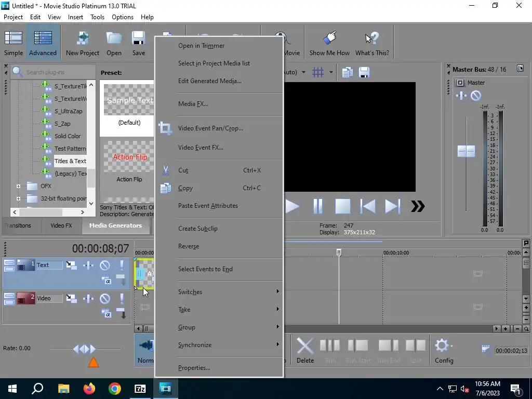This screenshot has height=399, width=532.
Task: Select the Titles & Text plug-in
Action: coord(70,161)
